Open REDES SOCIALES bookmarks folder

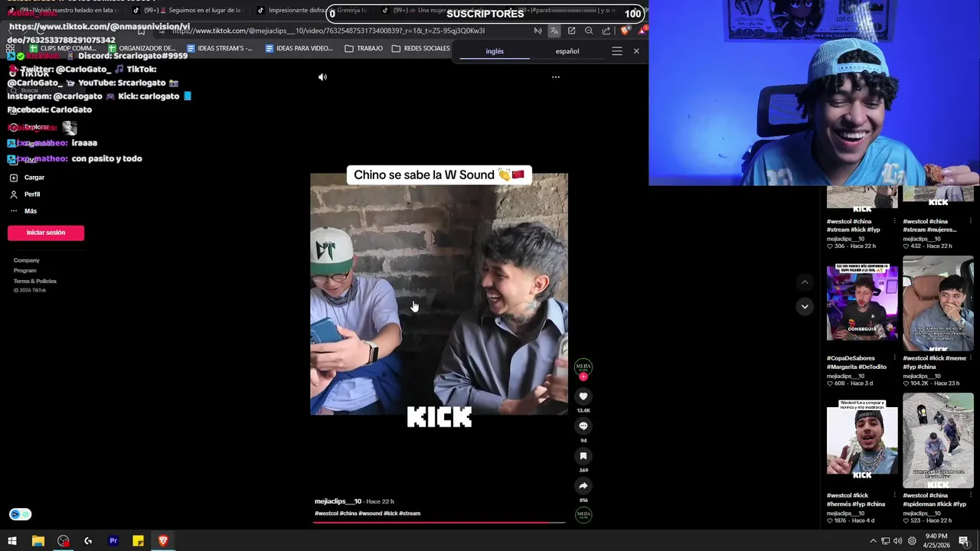pyautogui.click(x=420, y=48)
